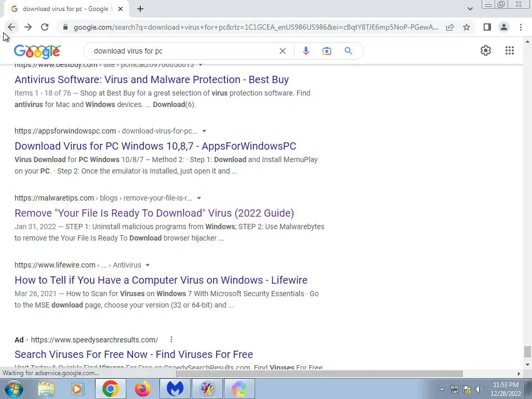This screenshot has height=399, width=532.
Task: Go forward with the browser forward arrow
Action: click(x=28, y=27)
